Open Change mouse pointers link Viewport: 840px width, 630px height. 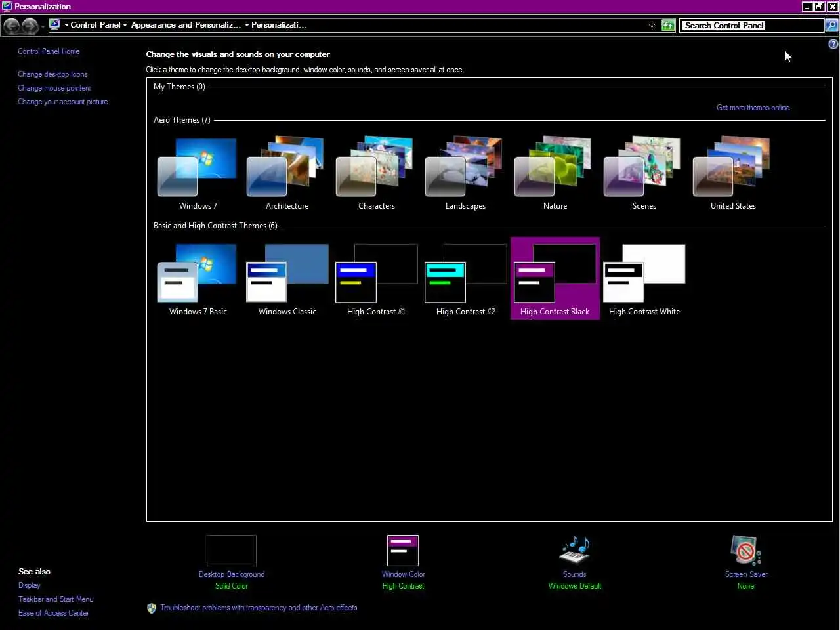coord(54,88)
